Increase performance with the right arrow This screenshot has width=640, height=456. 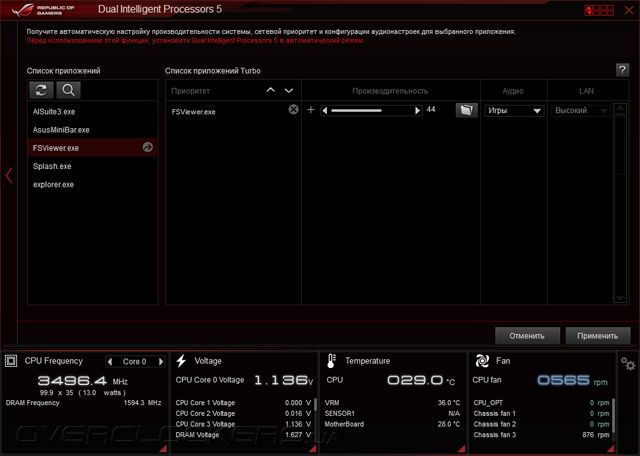click(417, 111)
